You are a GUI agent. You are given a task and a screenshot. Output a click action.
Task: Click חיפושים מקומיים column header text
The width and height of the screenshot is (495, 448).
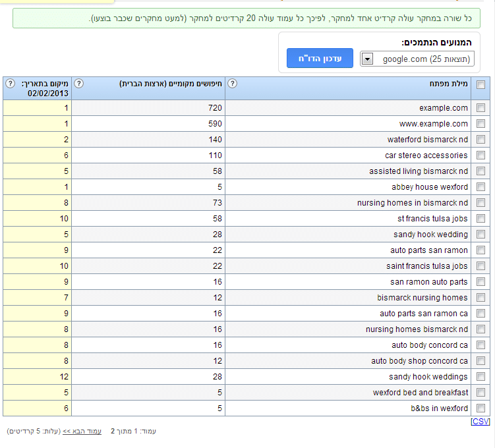[x=171, y=84]
